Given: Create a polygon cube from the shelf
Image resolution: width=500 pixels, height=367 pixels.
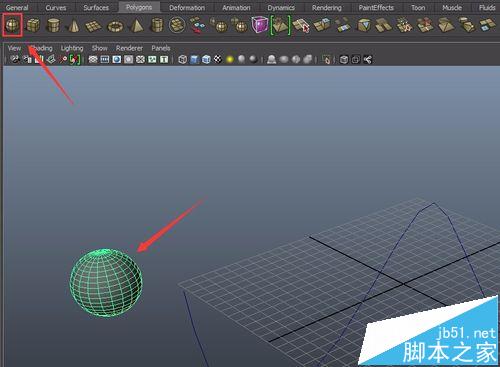Looking at the screenshot, I should [33, 25].
